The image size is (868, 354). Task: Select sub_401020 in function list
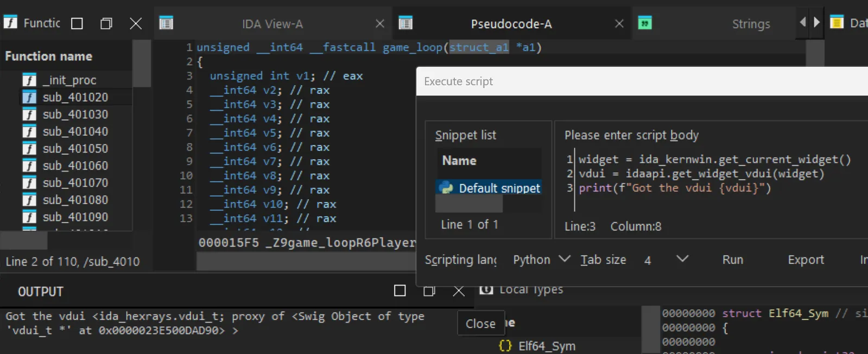tap(75, 97)
